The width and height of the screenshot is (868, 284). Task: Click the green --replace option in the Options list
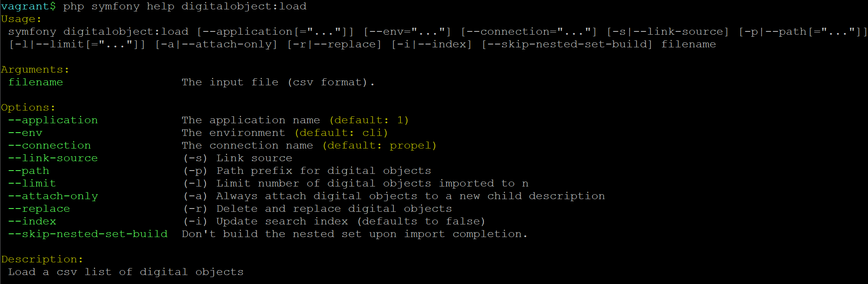click(x=39, y=209)
